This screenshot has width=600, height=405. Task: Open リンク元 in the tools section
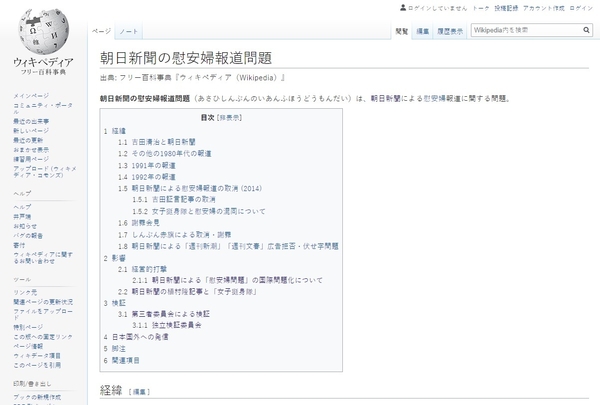coord(25,292)
